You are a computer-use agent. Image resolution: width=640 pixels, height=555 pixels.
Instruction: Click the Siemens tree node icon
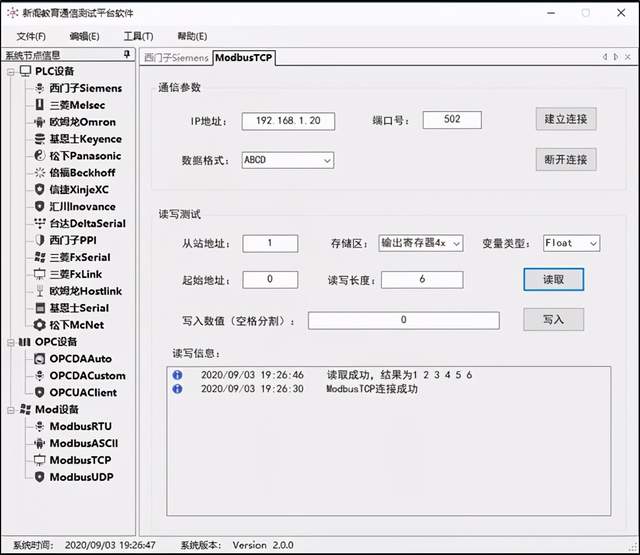(x=39, y=89)
